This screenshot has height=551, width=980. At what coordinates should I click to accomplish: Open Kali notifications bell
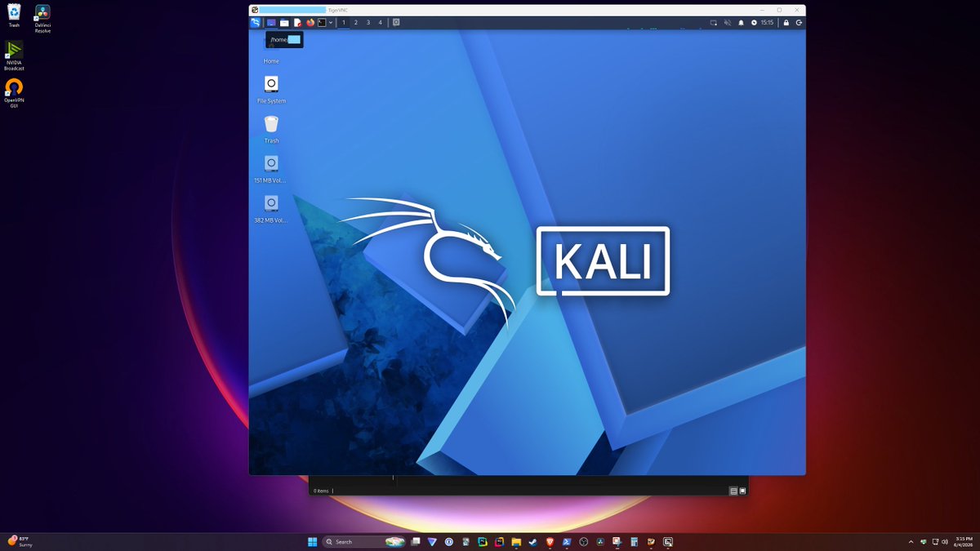[x=742, y=23]
